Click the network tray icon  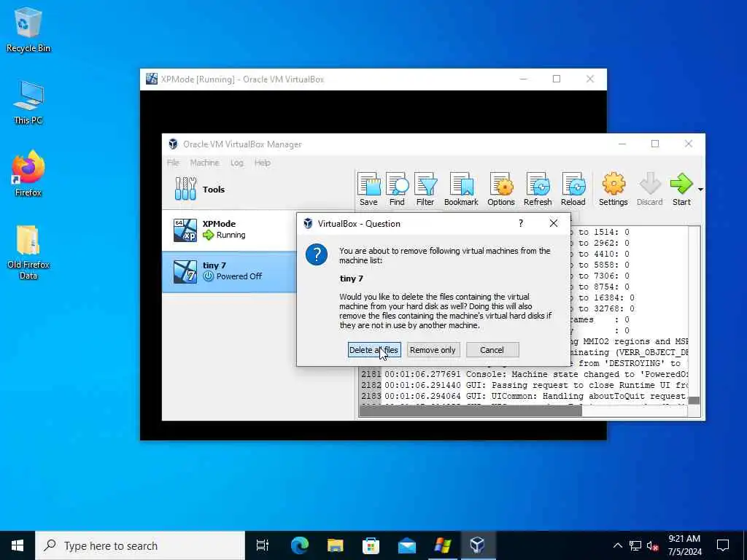point(635,545)
